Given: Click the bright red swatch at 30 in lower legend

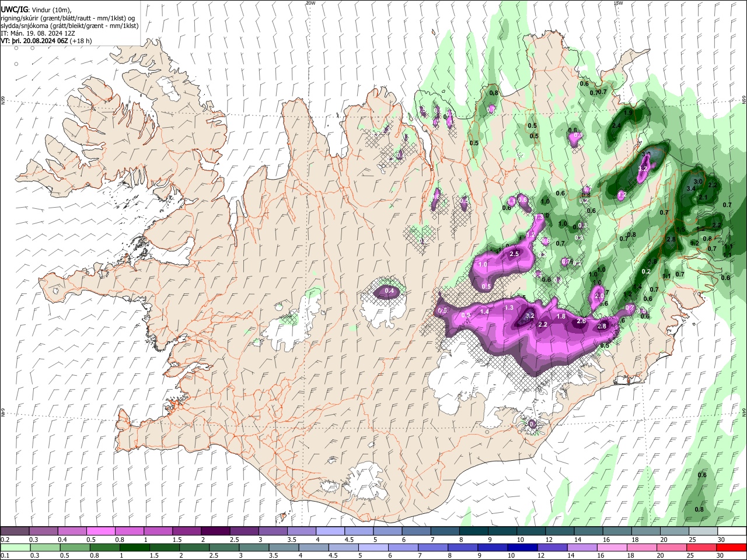Looking at the screenshot, I should (731, 547).
